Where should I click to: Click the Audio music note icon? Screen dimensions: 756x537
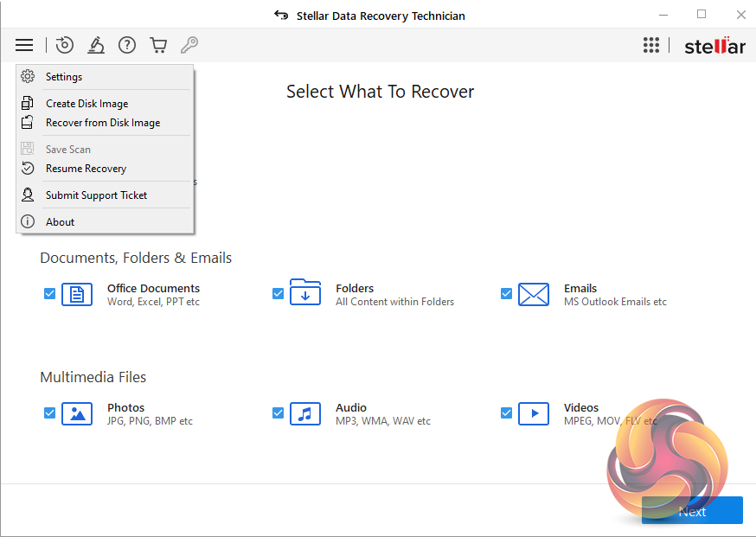click(305, 413)
